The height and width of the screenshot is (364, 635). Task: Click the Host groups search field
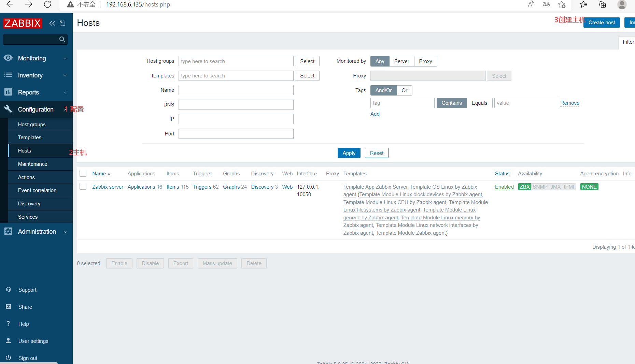coord(236,61)
